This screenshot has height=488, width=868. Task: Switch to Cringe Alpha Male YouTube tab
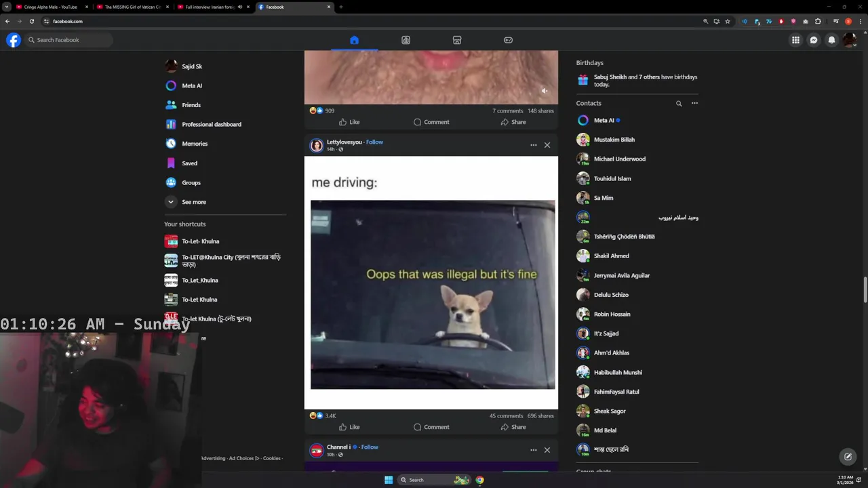(x=51, y=7)
